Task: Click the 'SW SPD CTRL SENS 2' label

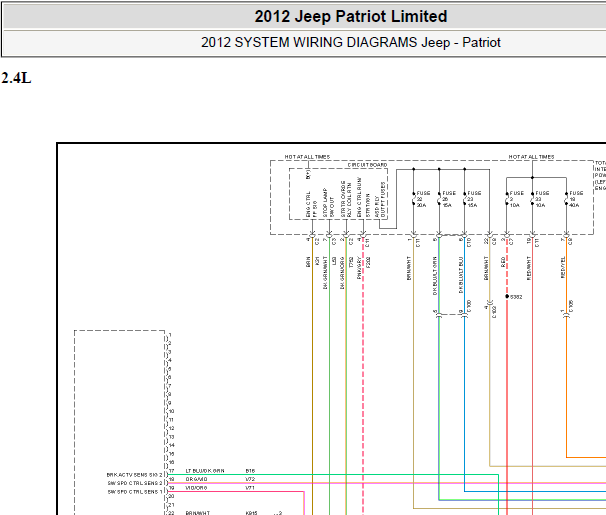Action: [135, 483]
